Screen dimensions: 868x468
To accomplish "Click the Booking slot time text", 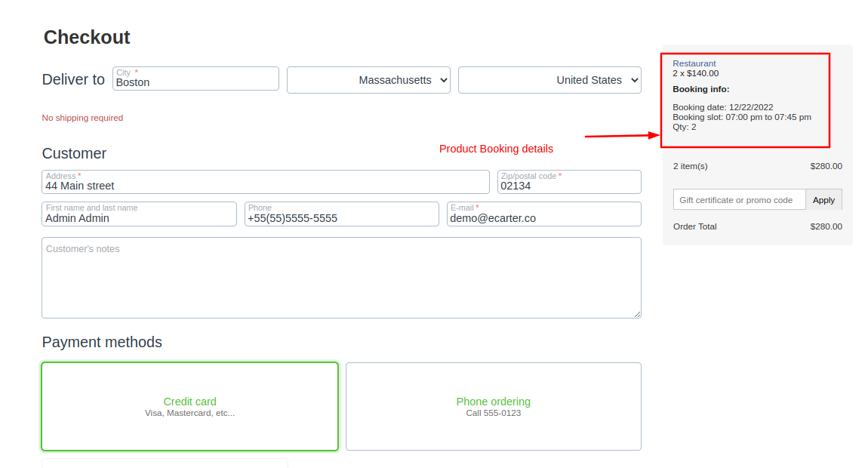I will (x=741, y=117).
